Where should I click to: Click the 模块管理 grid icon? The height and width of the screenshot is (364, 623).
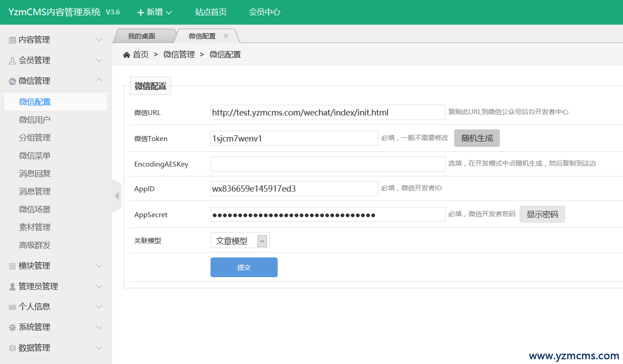12,266
